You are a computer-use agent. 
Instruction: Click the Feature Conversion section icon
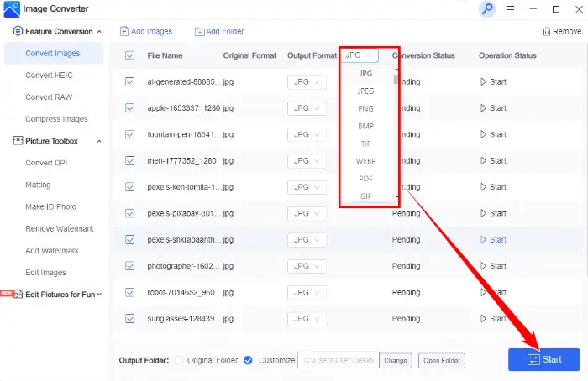click(x=18, y=31)
